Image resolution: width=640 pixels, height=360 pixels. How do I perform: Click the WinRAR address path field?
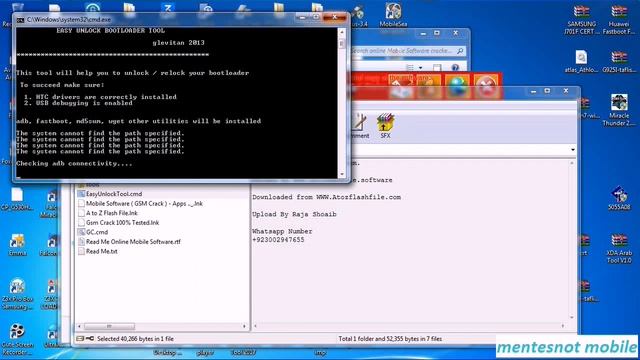463,150
